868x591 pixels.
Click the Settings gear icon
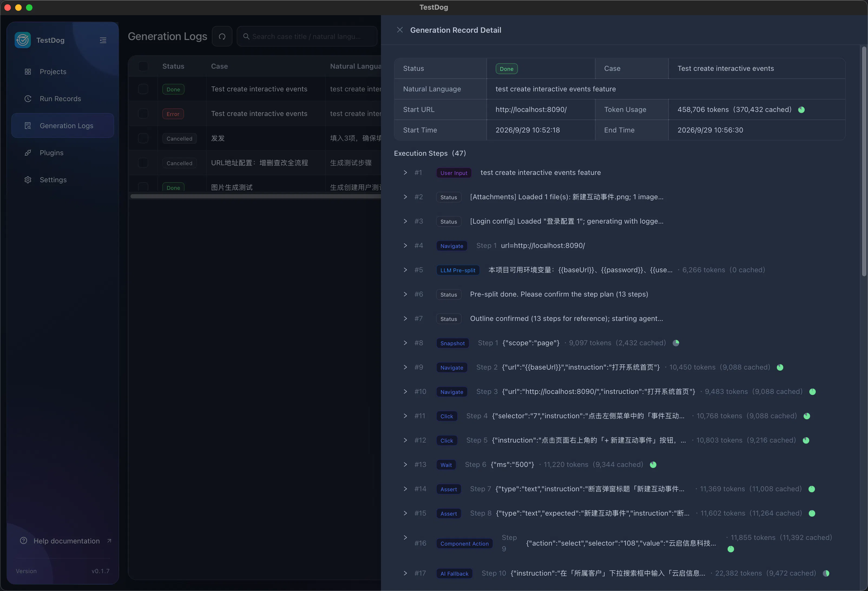coord(28,180)
